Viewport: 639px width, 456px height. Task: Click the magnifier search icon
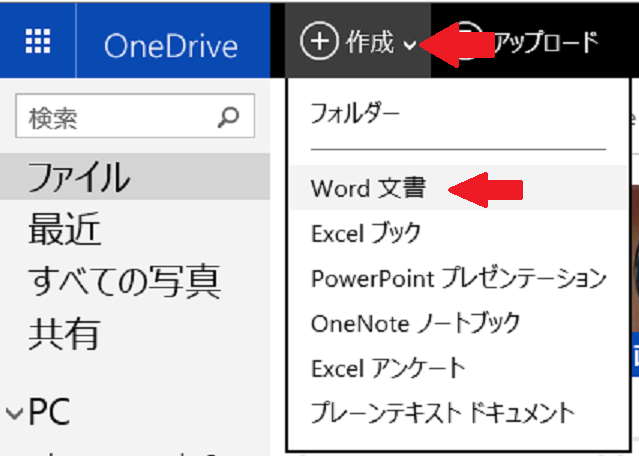coord(228,117)
